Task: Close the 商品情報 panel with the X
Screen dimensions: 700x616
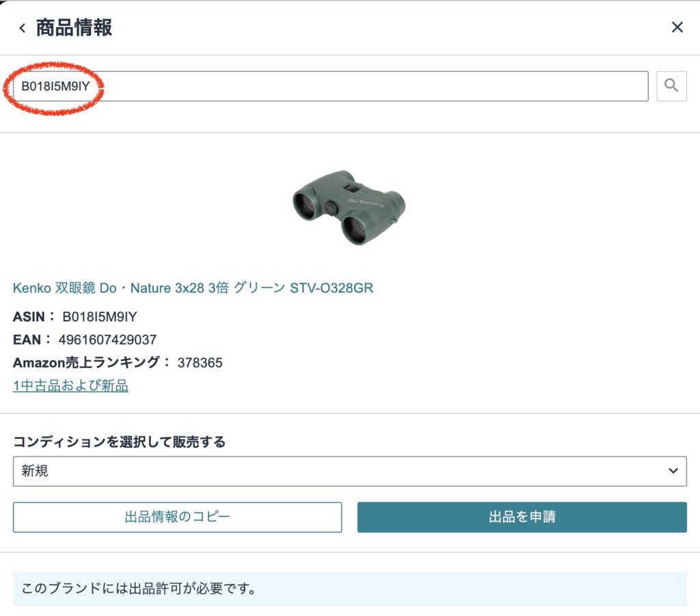Action: tap(677, 27)
